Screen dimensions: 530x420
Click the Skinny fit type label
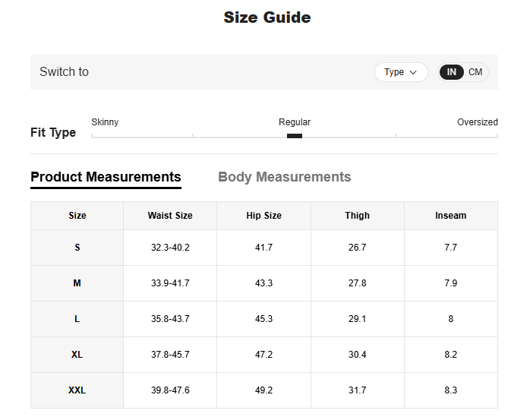coord(105,122)
